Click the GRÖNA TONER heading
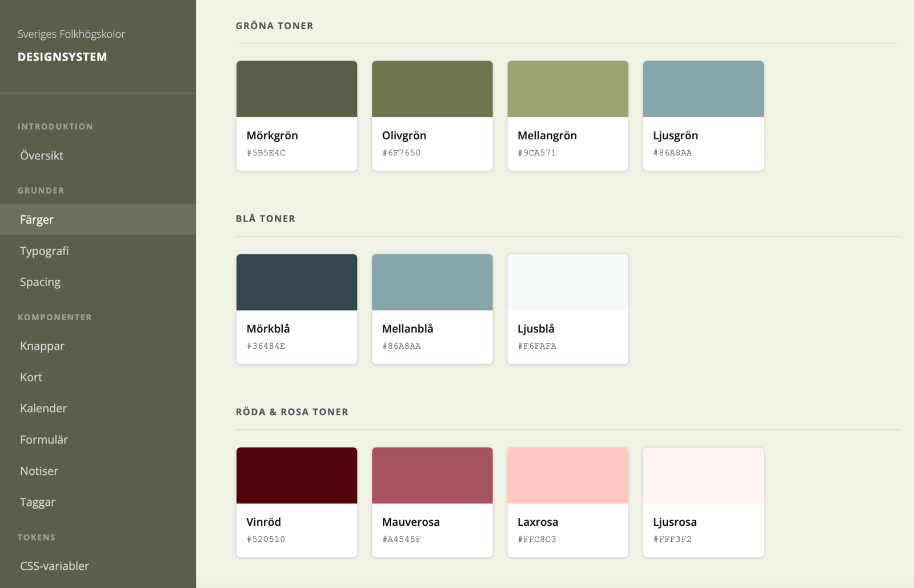The height and width of the screenshot is (588, 914). [275, 26]
